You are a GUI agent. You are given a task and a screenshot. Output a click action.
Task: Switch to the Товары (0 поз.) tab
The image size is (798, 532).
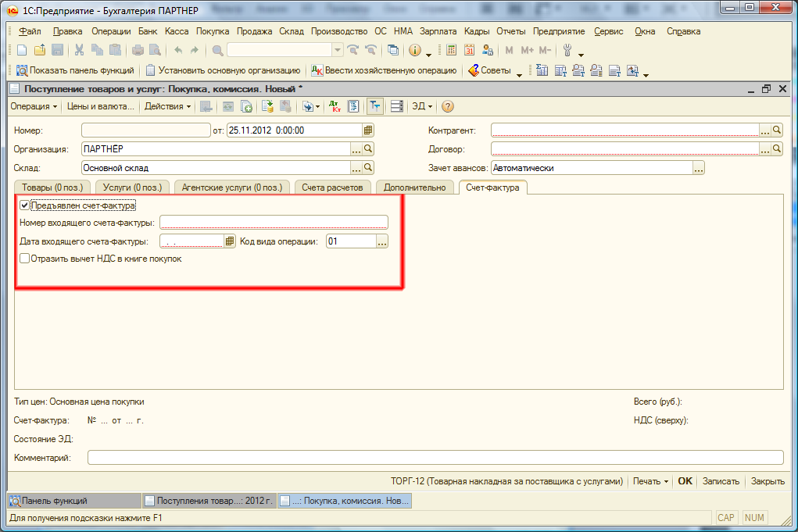click(52, 187)
